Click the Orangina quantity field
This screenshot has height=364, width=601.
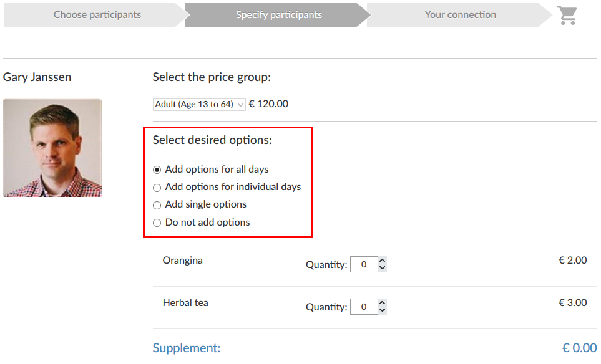click(x=364, y=265)
